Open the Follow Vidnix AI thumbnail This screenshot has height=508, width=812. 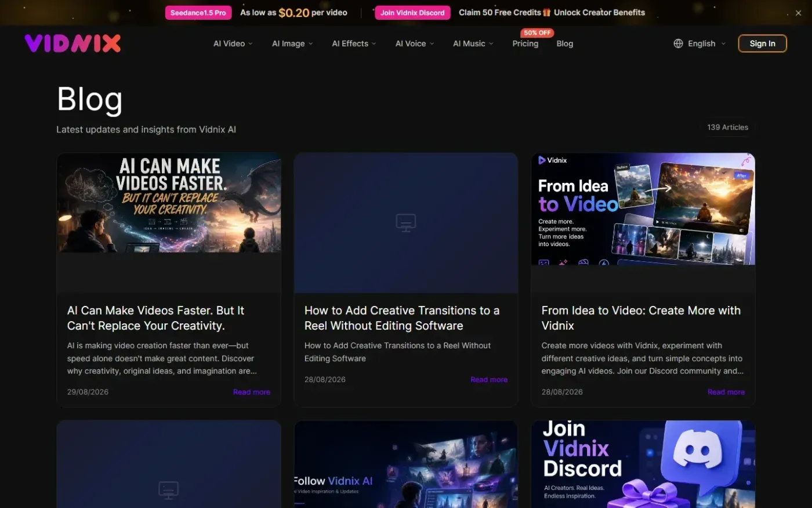click(405, 464)
